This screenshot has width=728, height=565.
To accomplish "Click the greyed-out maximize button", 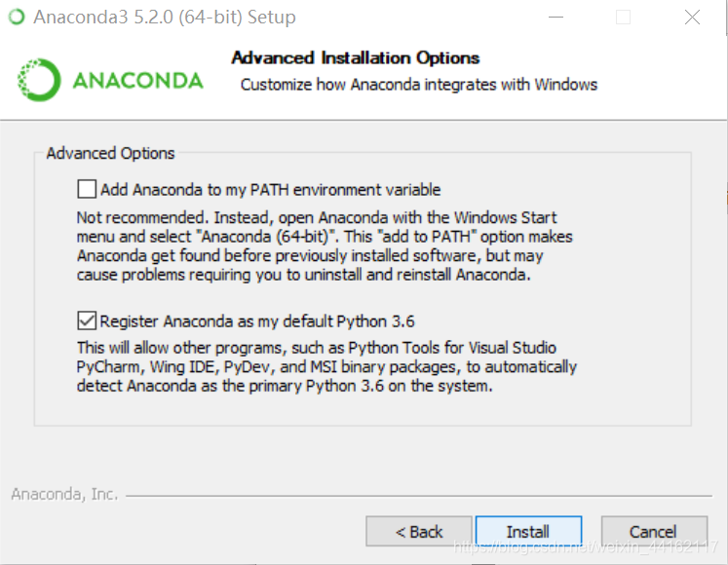I will (623, 18).
